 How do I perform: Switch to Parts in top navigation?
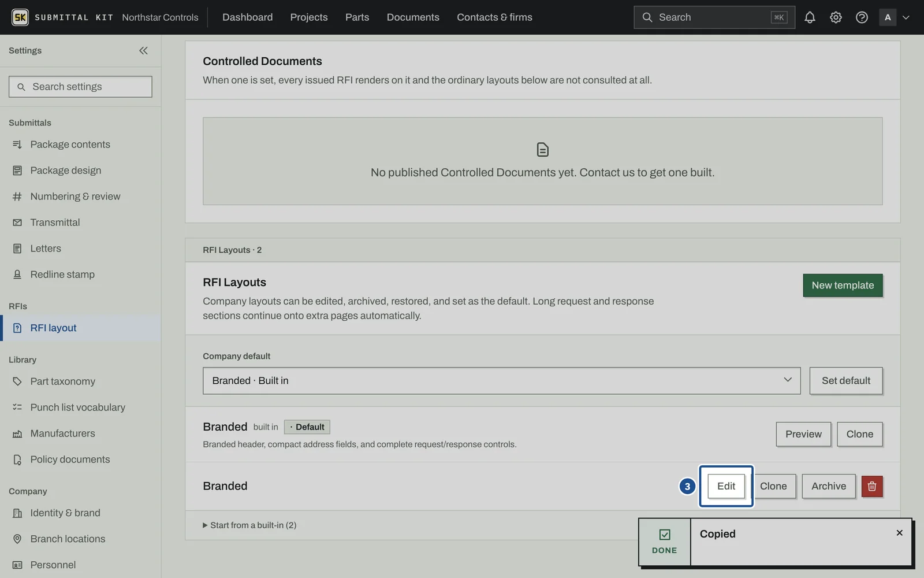(357, 17)
